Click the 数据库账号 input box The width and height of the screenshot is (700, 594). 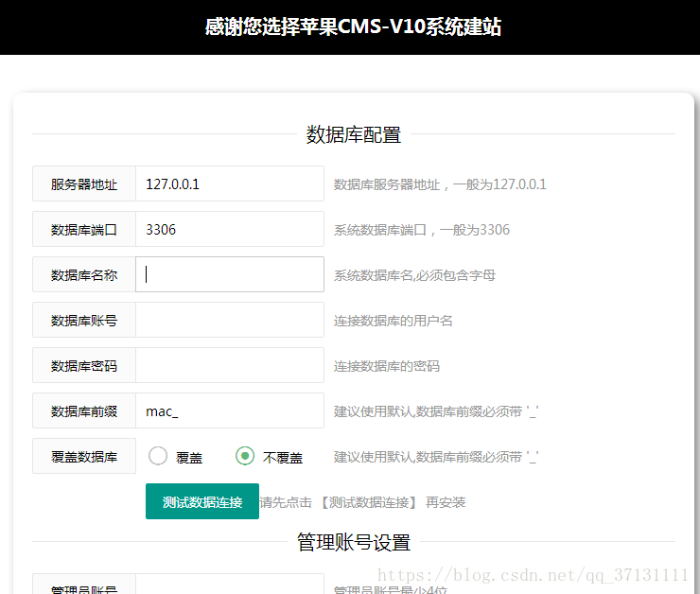tap(229, 320)
